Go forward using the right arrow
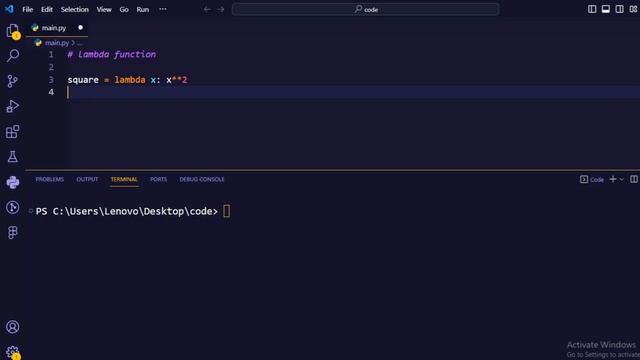 [221, 9]
